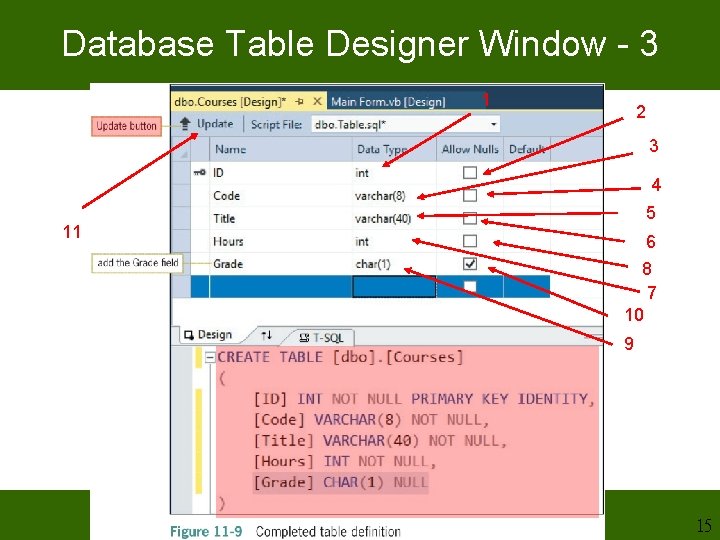Pin the dbo.Courses design tab

pos(299,101)
